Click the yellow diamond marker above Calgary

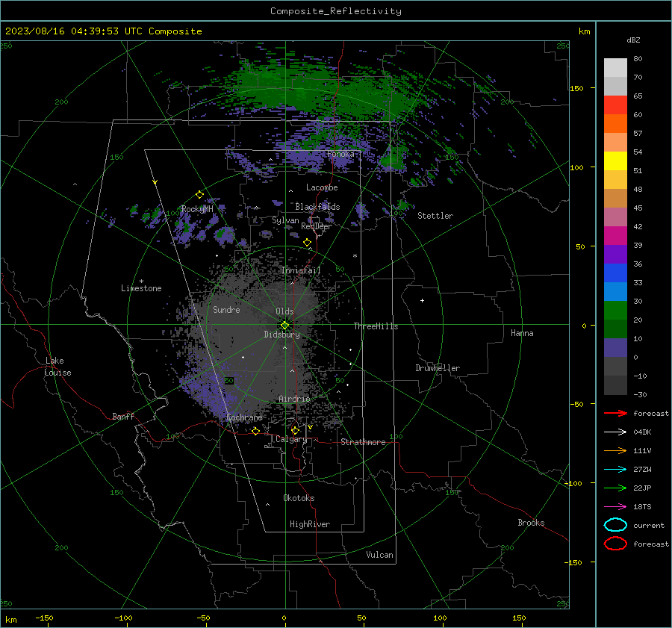pos(295,430)
